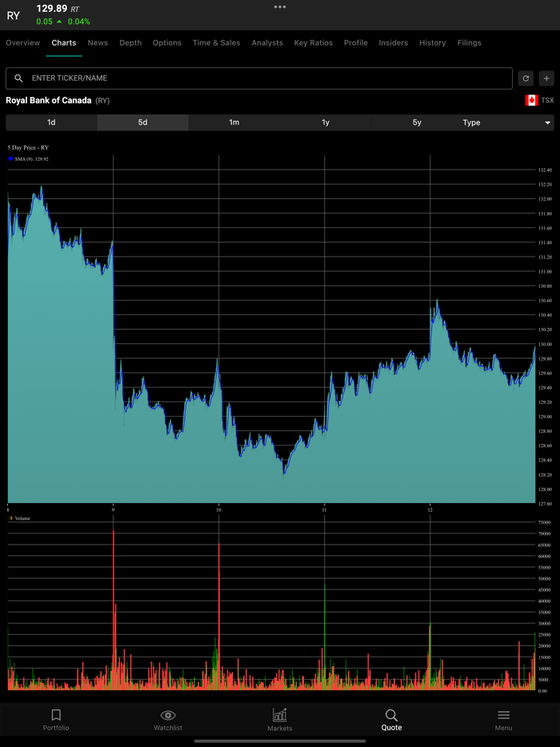Tap the search magnifier in ticker field

(x=18, y=78)
